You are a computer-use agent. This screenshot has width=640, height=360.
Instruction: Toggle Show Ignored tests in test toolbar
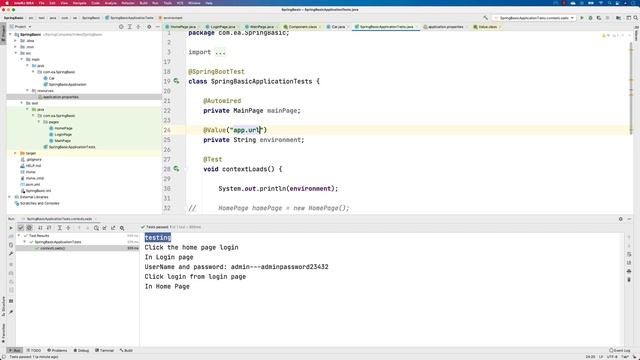(29, 228)
